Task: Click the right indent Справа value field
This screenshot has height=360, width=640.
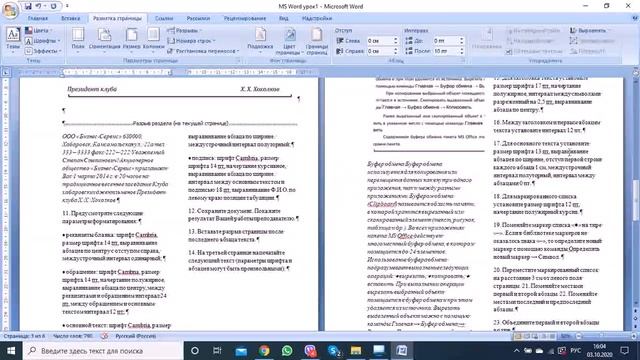Action: tap(379, 51)
